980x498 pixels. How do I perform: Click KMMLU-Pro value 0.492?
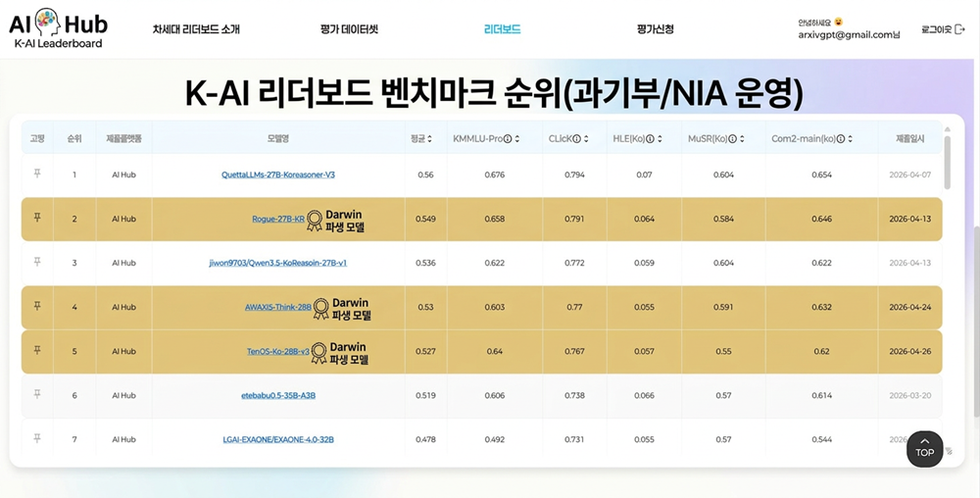click(494, 440)
